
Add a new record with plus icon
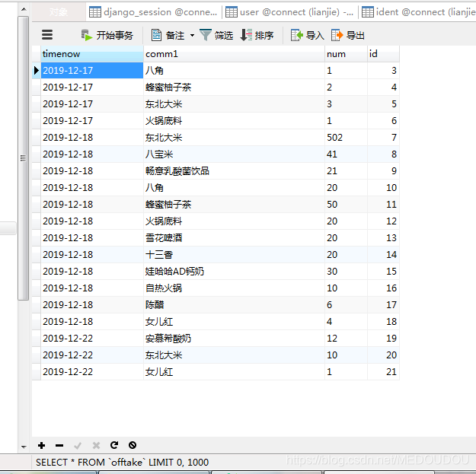tap(42, 445)
